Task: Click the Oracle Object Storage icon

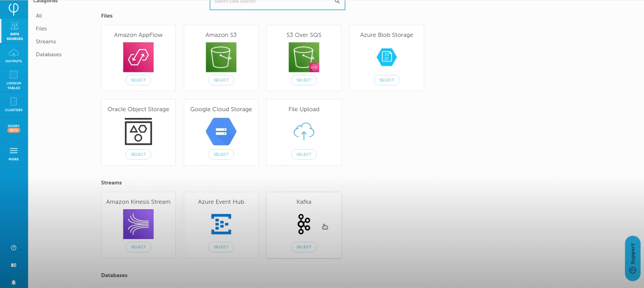Action: pos(138,132)
